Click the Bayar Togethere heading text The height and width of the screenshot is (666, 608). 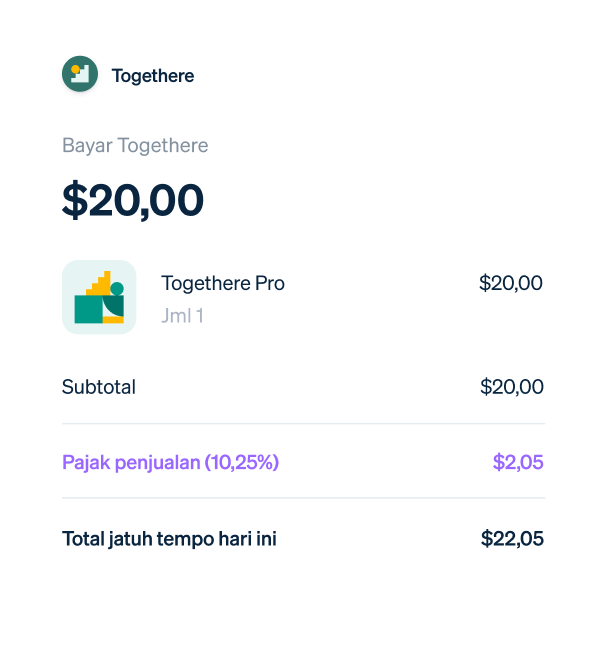(135, 146)
